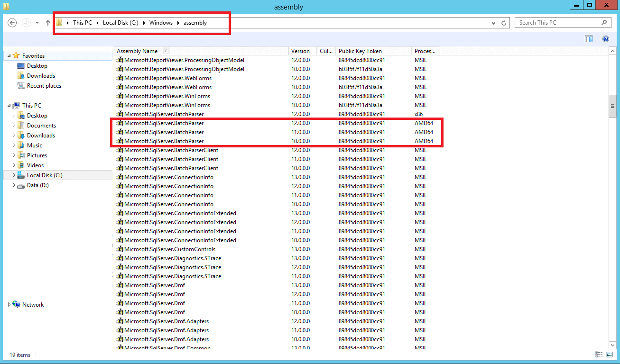Select Microsoft.ReportViewer.WinForms 12.0.0.0 icon

120,96
